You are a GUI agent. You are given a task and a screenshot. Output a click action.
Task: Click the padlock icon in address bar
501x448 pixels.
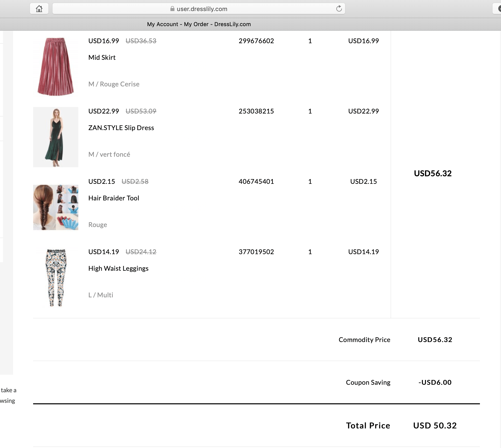(x=172, y=9)
